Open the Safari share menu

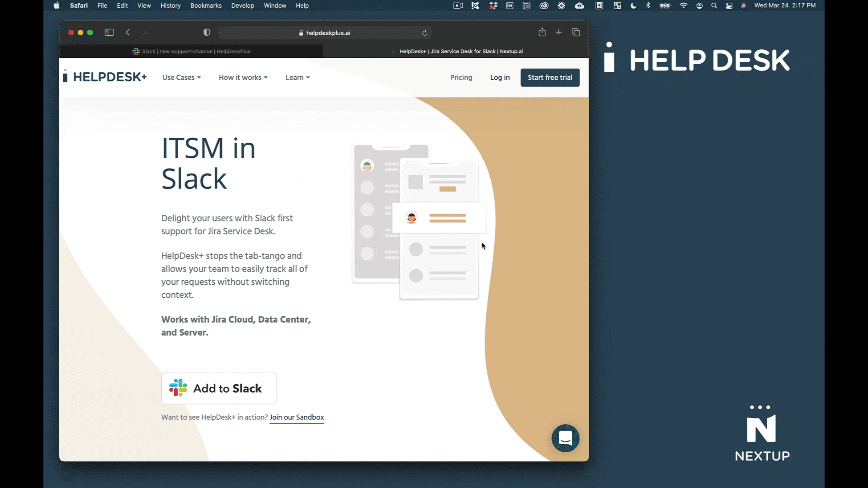[x=542, y=32]
